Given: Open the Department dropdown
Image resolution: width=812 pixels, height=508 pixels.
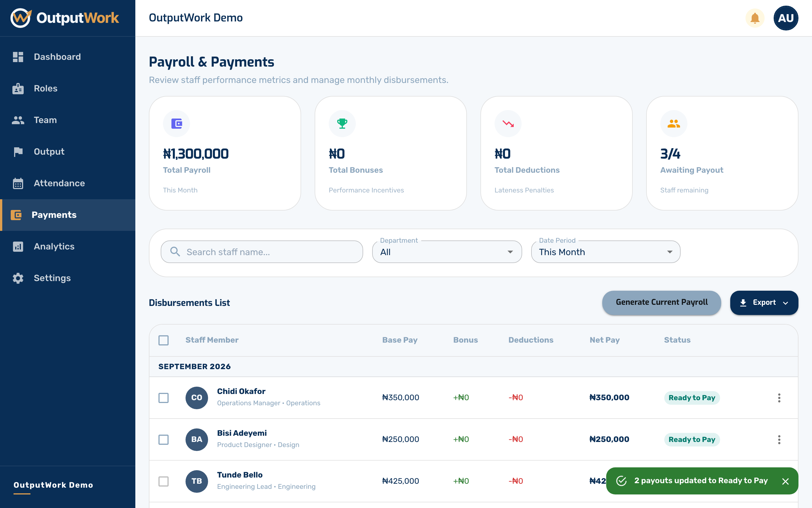Looking at the screenshot, I should (x=447, y=252).
